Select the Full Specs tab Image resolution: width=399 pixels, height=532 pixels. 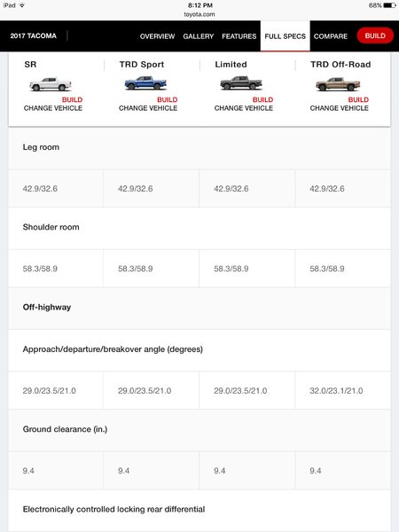[285, 36]
